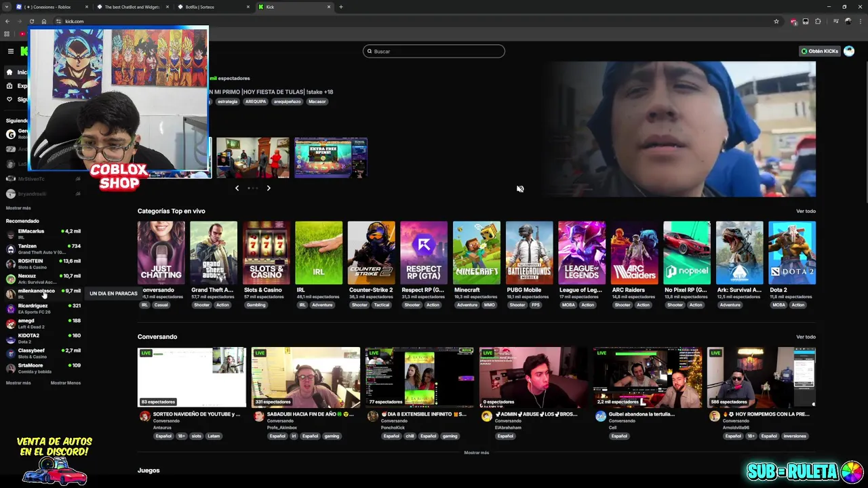The image size is (868, 488).
Task: Open a new browser tab
Action: click(341, 7)
